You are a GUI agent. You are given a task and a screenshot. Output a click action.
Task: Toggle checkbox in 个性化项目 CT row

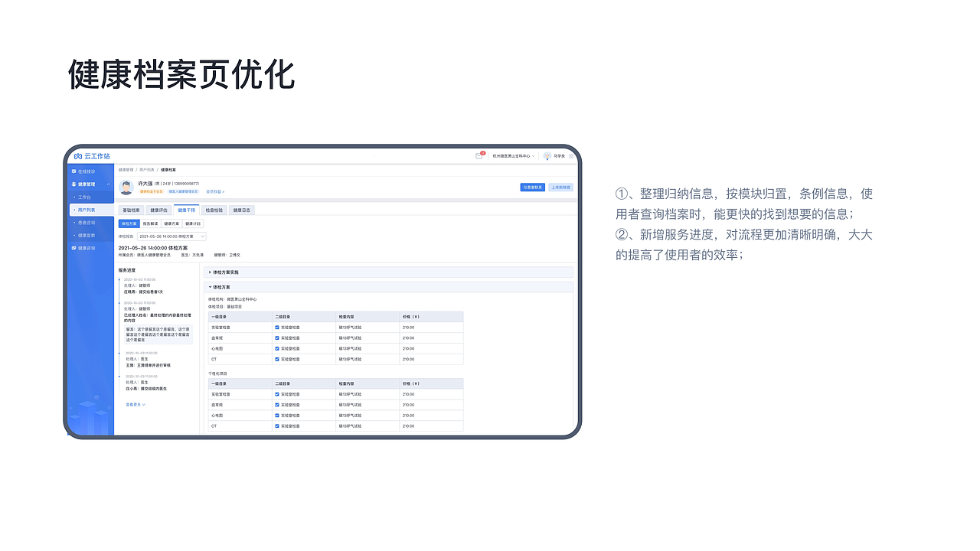tap(277, 425)
